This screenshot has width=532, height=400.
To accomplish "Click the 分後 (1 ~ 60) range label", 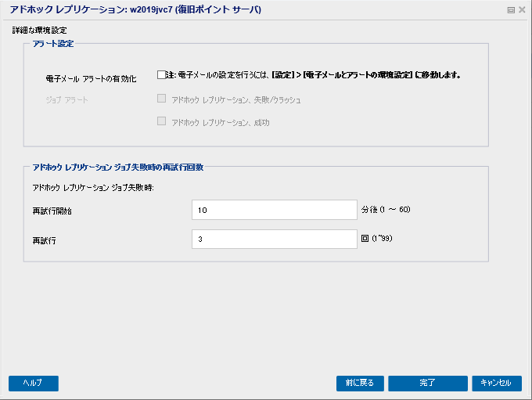I will pos(386,210).
